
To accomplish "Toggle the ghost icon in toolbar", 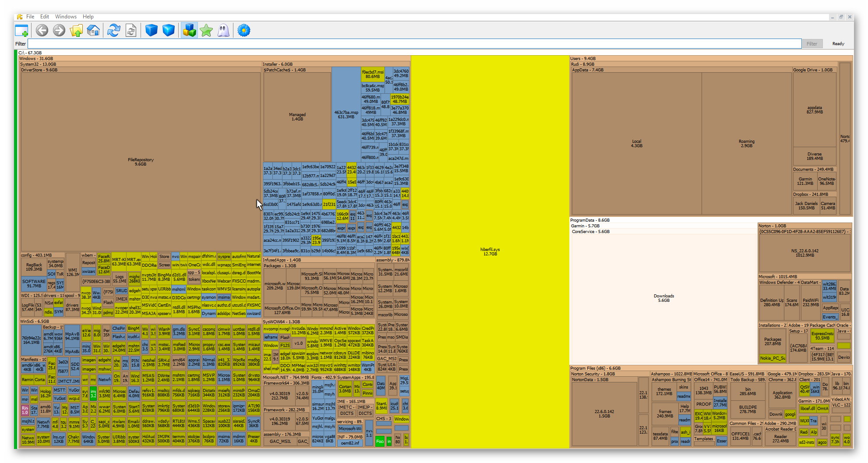I will pos(223,31).
